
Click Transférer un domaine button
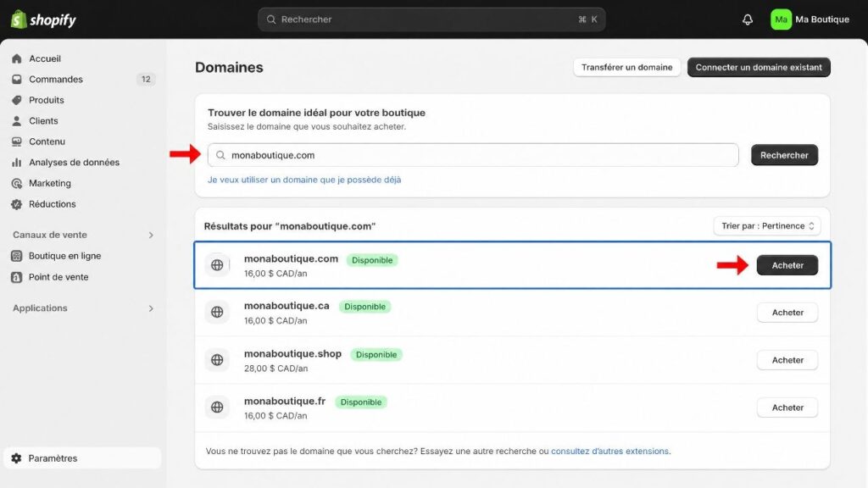[626, 68]
